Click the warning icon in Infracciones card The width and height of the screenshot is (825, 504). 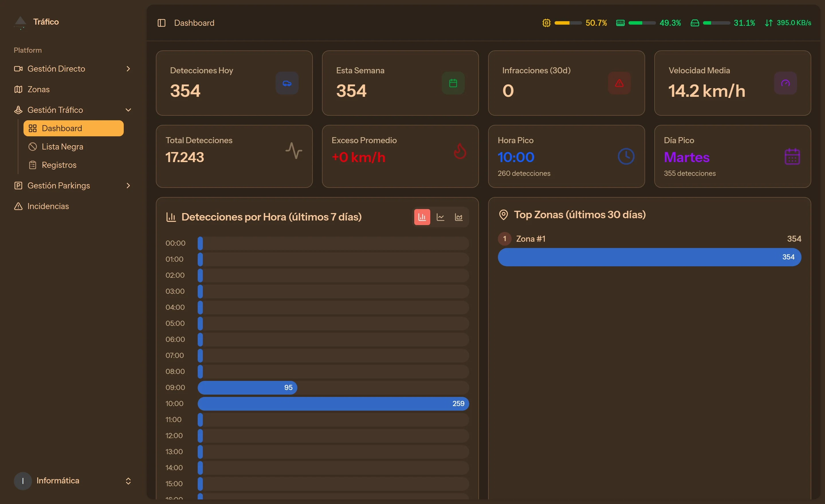point(619,83)
